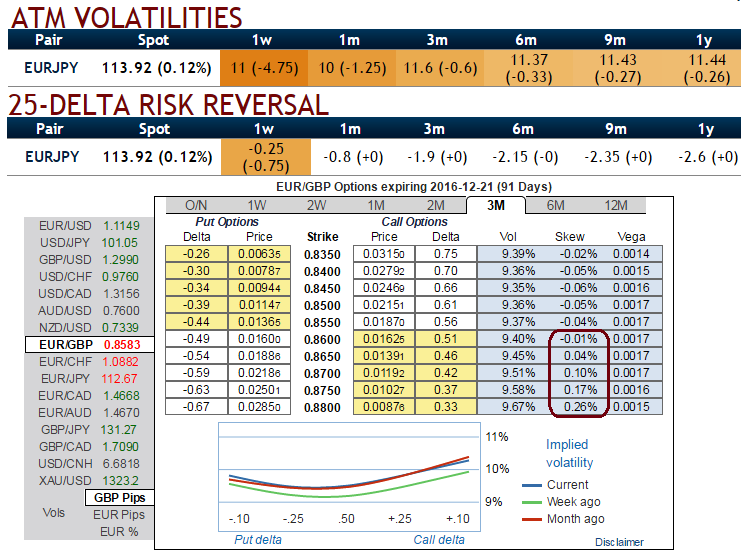The image size is (741, 553).
Task: Click the Vols option
Action: click(x=53, y=513)
